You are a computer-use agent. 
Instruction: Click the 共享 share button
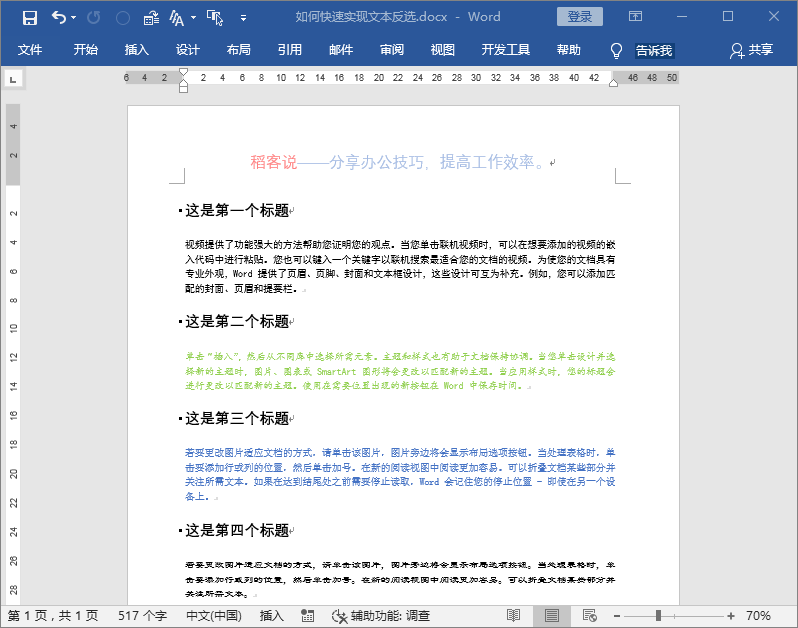point(752,50)
